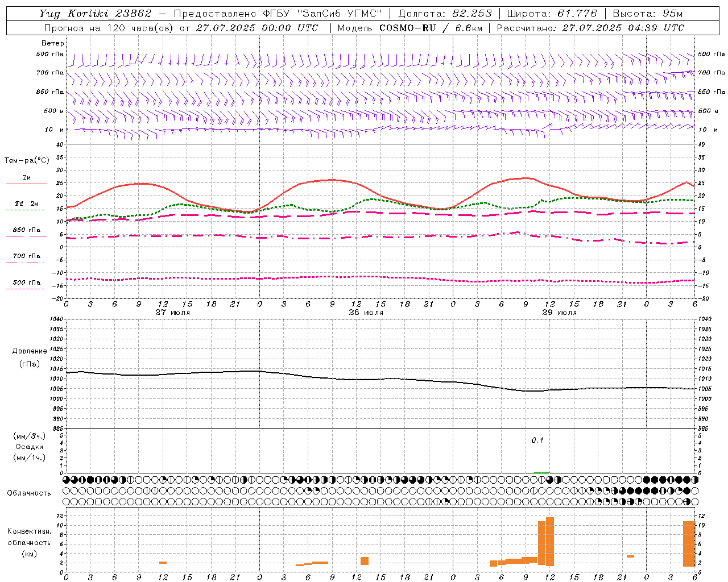Viewport: 728px width, 582px height.
Task: Click the (мм/1ч.) precipitation unit label
Action: tap(30, 458)
